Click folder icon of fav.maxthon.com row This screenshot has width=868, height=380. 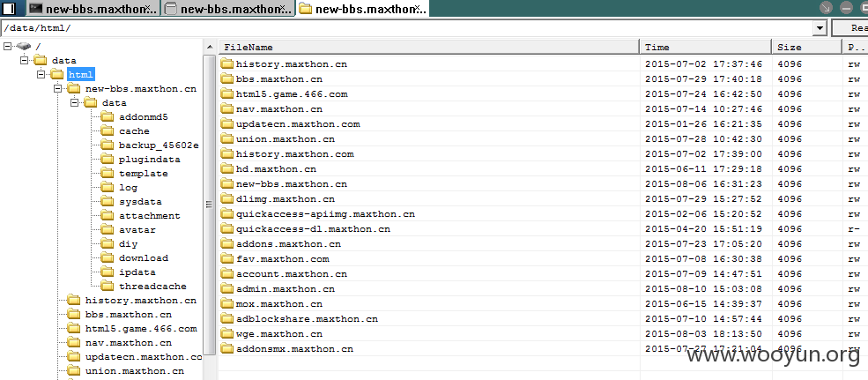pos(227,258)
